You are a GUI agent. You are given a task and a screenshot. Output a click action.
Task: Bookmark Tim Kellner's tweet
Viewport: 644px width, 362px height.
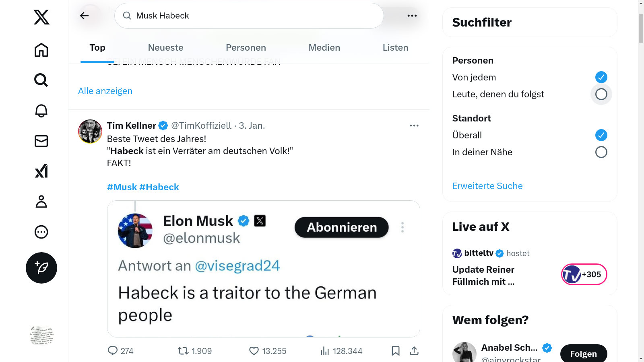395,351
